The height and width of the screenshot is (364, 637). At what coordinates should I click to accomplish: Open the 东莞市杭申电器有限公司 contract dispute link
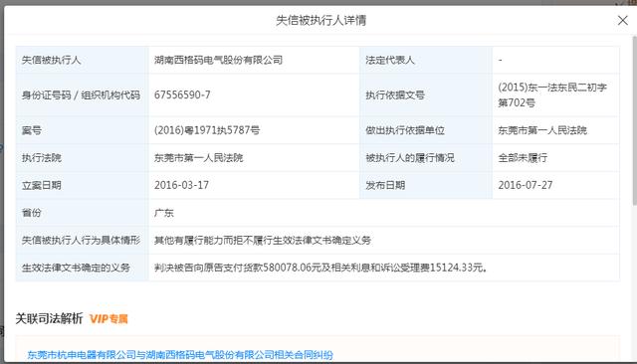[x=180, y=355]
